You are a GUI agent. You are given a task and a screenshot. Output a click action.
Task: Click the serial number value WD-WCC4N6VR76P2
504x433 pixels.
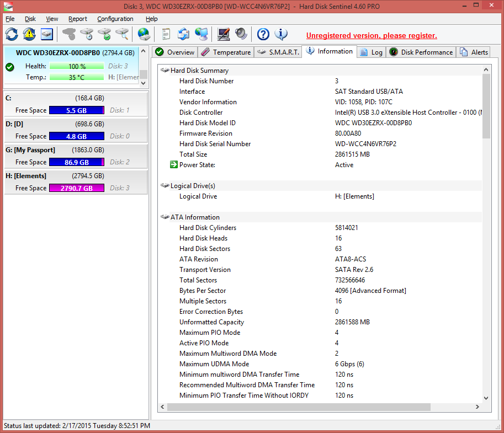(365, 144)
